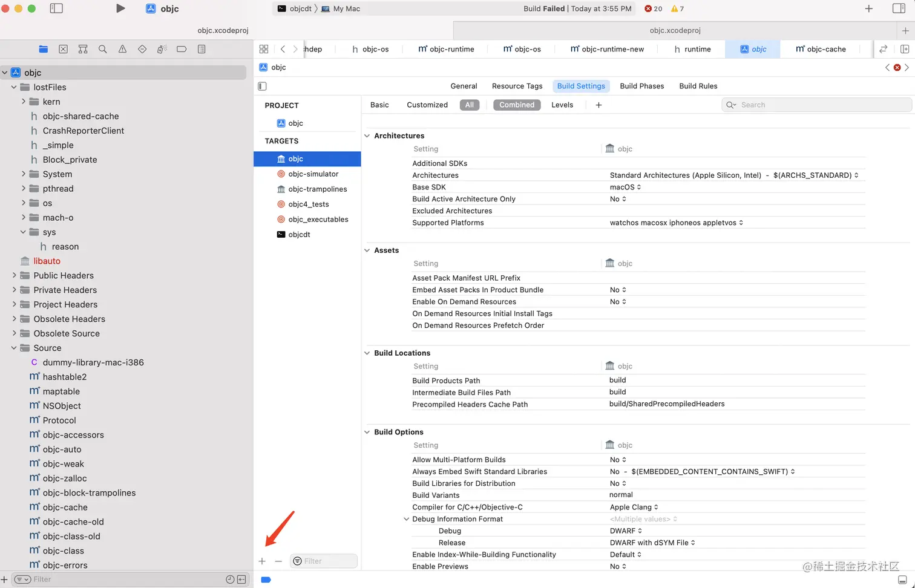Open the debug navigator
Image resolution: width=915 pixels, height=588 pixels.
(162, 49)
